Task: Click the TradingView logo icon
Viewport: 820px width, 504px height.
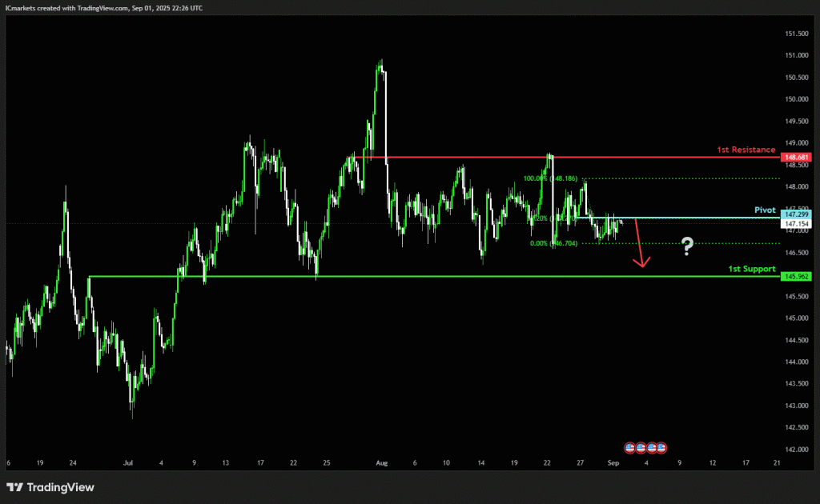Action: click(x=14, y=487)
